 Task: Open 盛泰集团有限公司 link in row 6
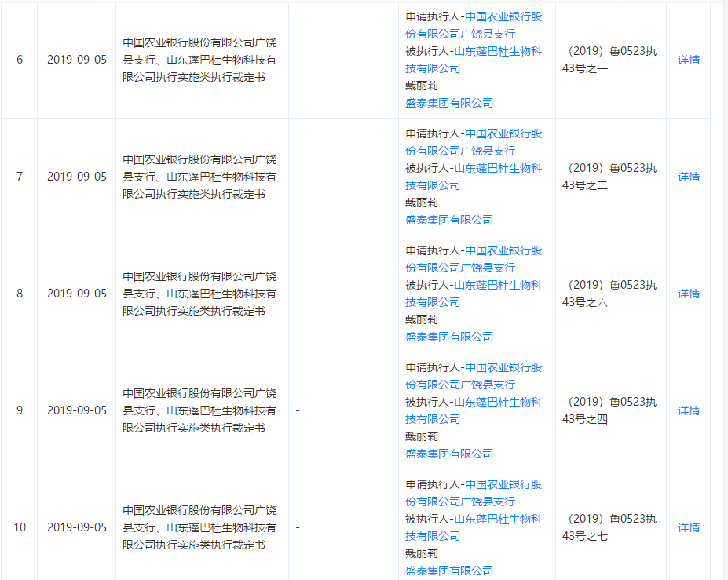coord(449,103)
